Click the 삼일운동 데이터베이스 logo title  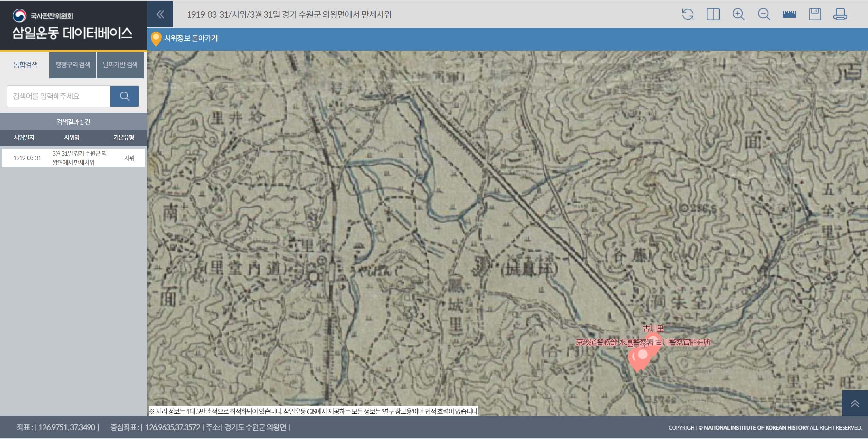pyautogui.click(x=72, y=33)
